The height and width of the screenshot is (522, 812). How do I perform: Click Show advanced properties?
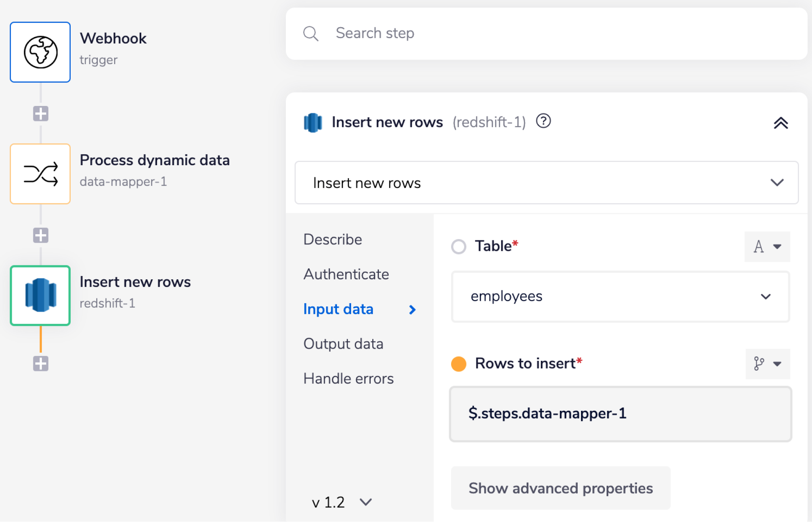pyautogui.click(x=560, y=488)
